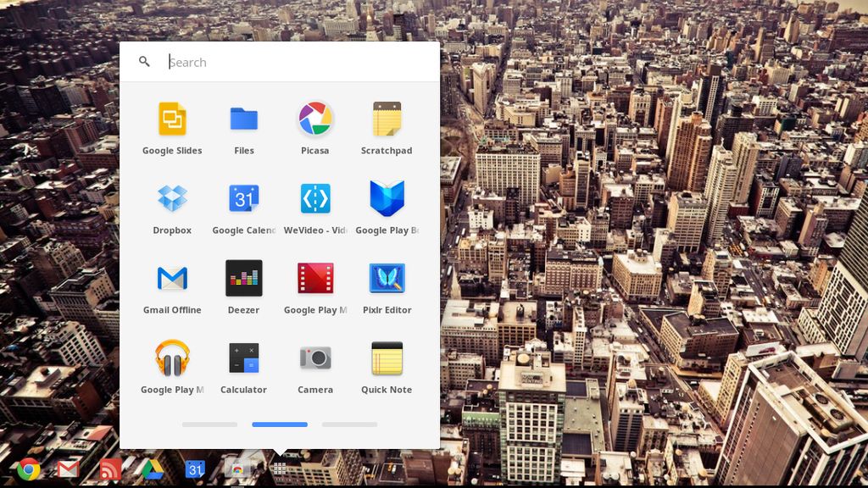This screenshot has height=488, width=868.
Task: Jump to the first launcher page dot
Action: coord(209,424)
